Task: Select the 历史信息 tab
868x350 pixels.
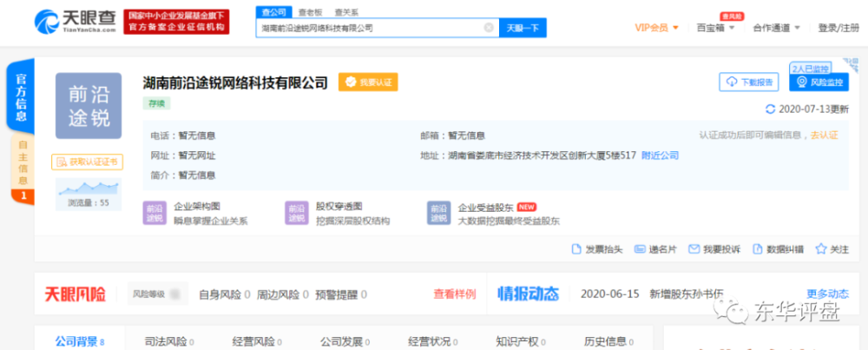Action: point(609,341)
